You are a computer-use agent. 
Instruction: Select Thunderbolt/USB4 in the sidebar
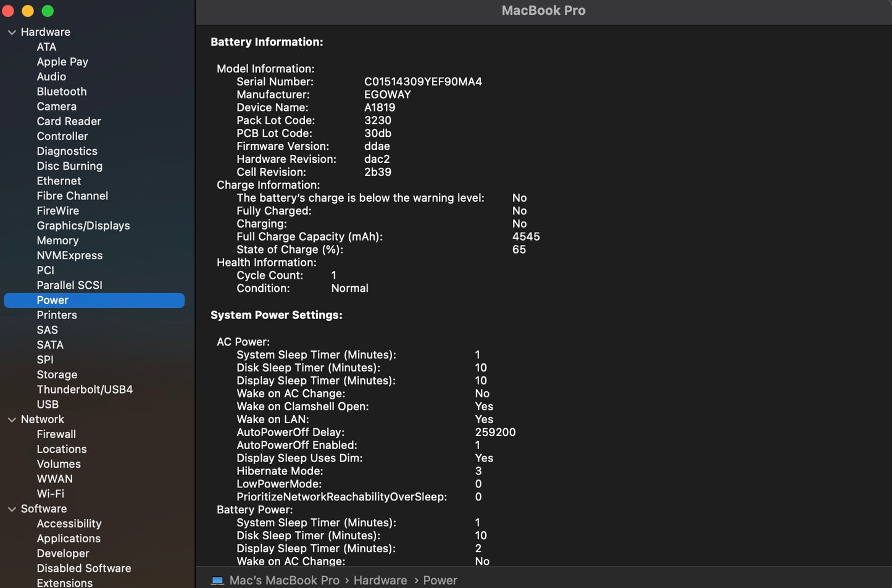[x=85, y=389]
